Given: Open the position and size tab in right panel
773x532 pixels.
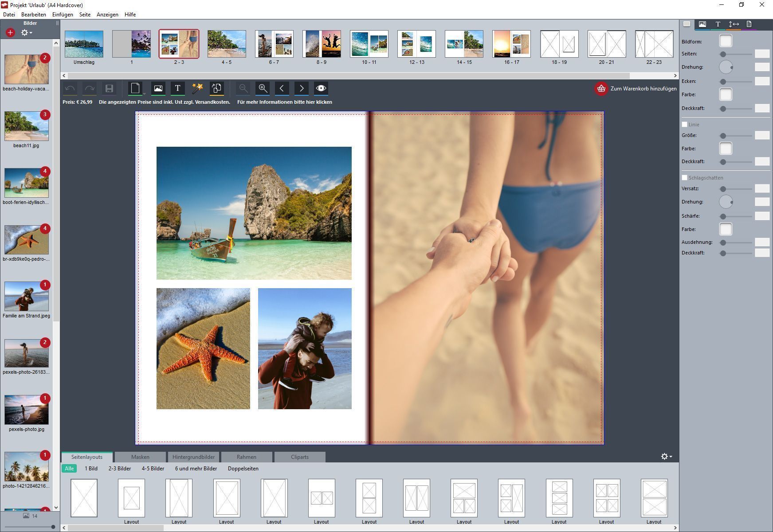Looking at the screenshot, I should pyautogui.click(x=734, y=24).
